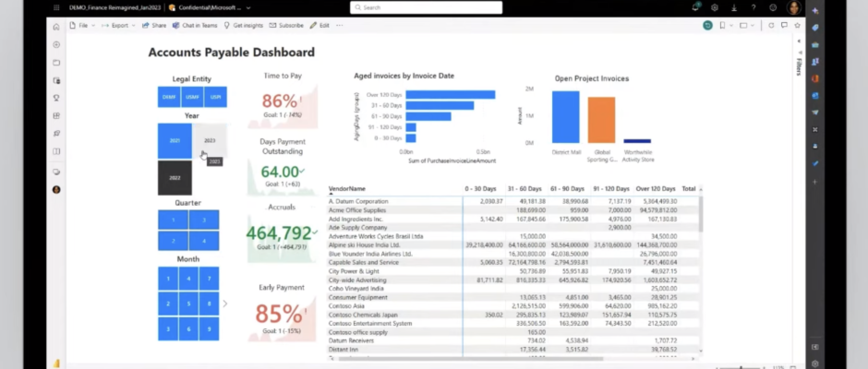Viewport: 868px width, 369px height.
Task: Sort by 91 - 120 Days column header
Action: pyautogui.click(x=609, y=188)
